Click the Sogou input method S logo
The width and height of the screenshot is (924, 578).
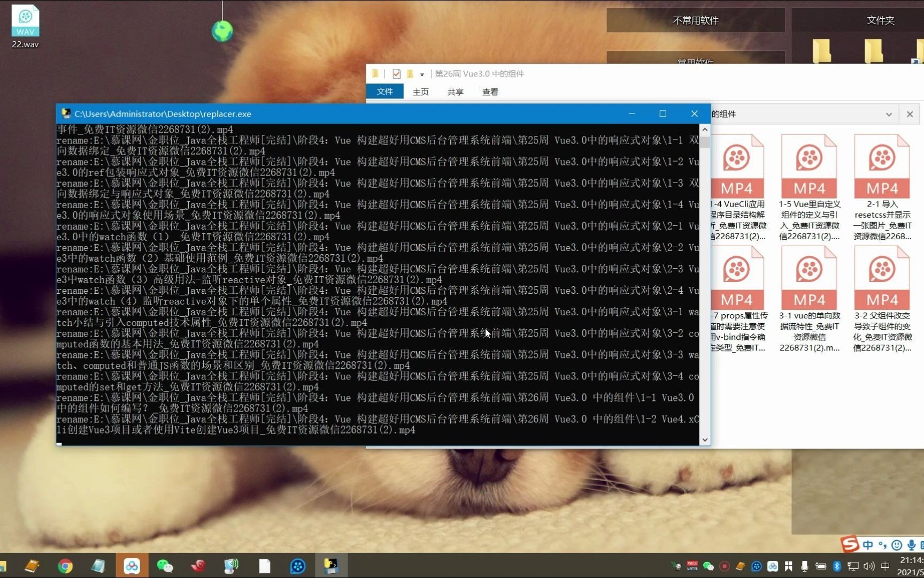(x=850, y=544)
